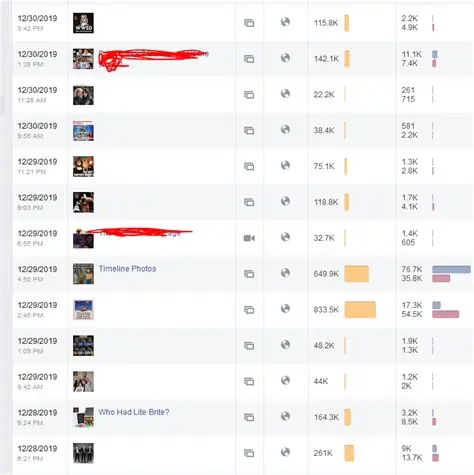Click the orange reach bar for 833.5K
Viewport: 474px width, 475px height.
(x=360, y=310)
